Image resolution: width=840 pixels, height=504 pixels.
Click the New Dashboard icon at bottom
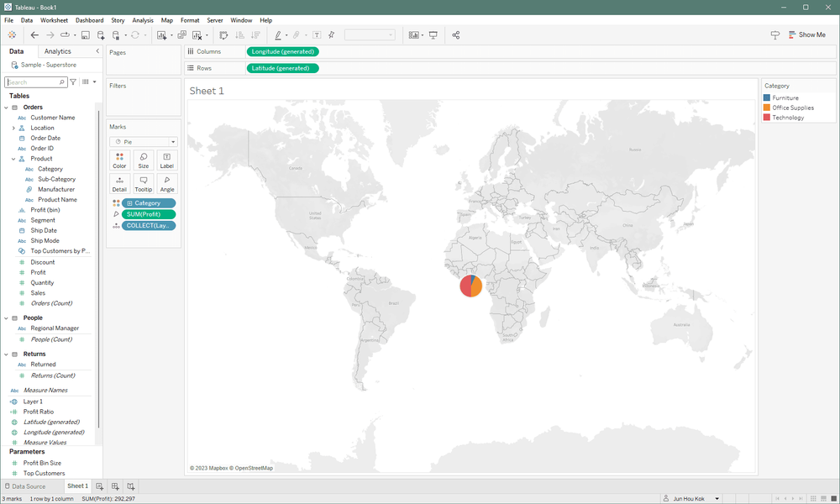tap(115, 486)
